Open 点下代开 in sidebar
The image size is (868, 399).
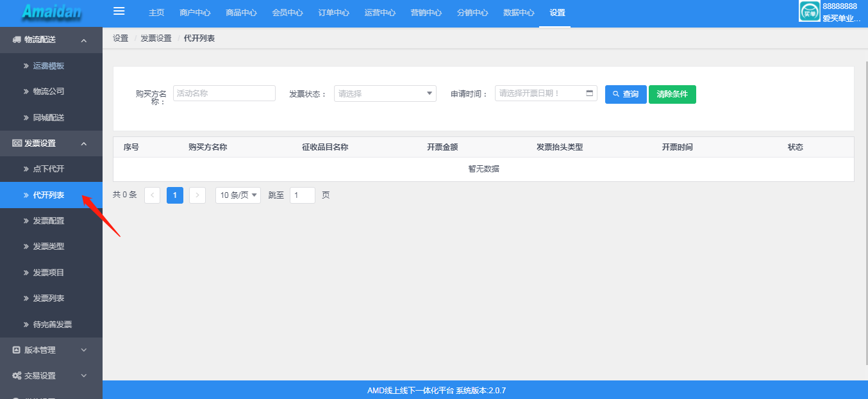pos(51,169)
